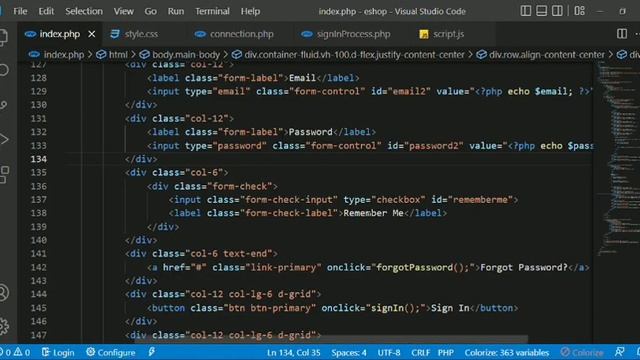Click the "email2" id attribute value
Screen dimensions: 640x360
(409, 91)
